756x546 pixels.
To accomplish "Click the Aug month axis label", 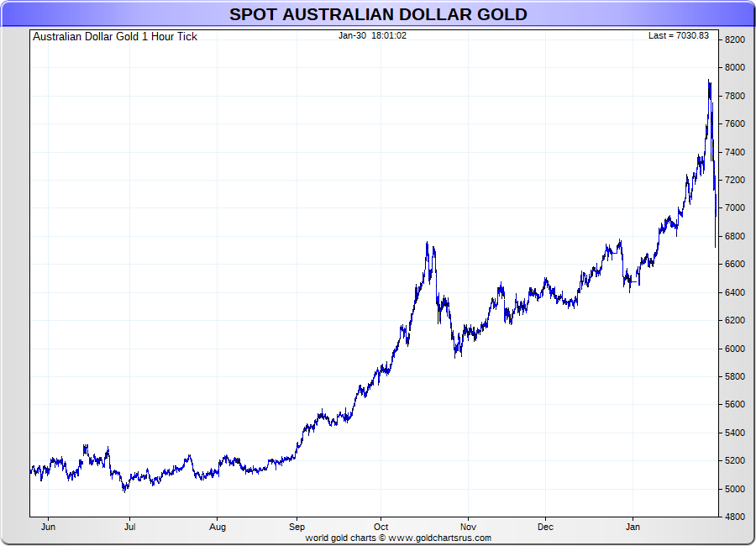I will 218,528.
